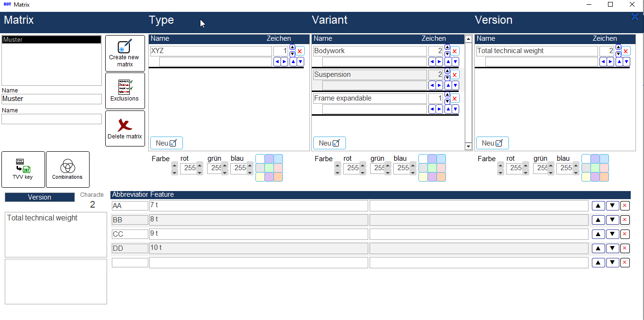
Task: Delete the Bodywork variant entry
Action: click(455, 51)
